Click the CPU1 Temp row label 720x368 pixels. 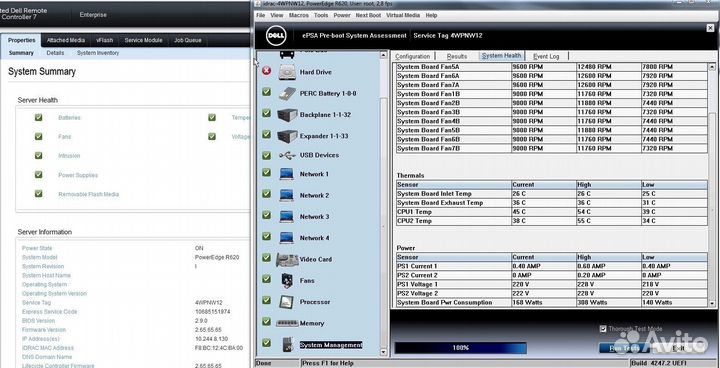click(414, 212)
